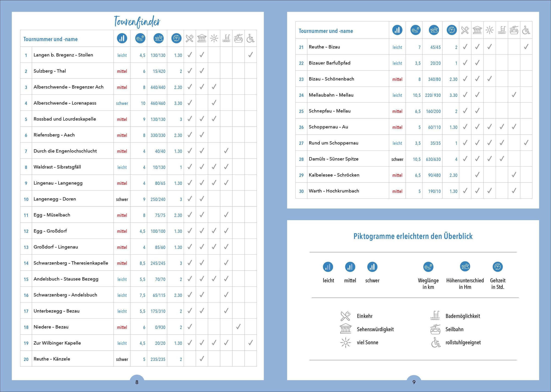Click the wheelchair rollstuhlgeeignet legend icon
Image resolution: width=551 pixels, height=392 pixels.
pyautogui.click(x=436, y=342)
